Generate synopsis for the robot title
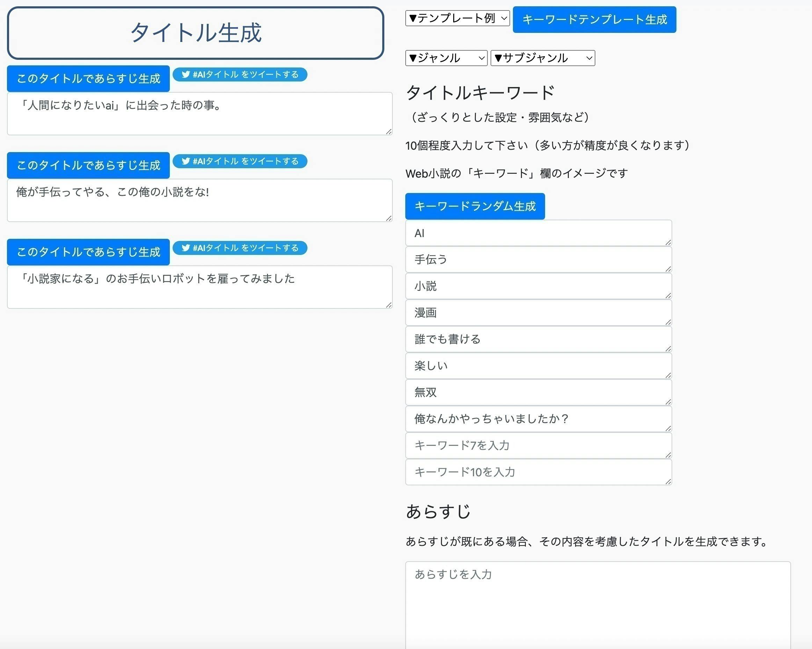 [88, 252]
